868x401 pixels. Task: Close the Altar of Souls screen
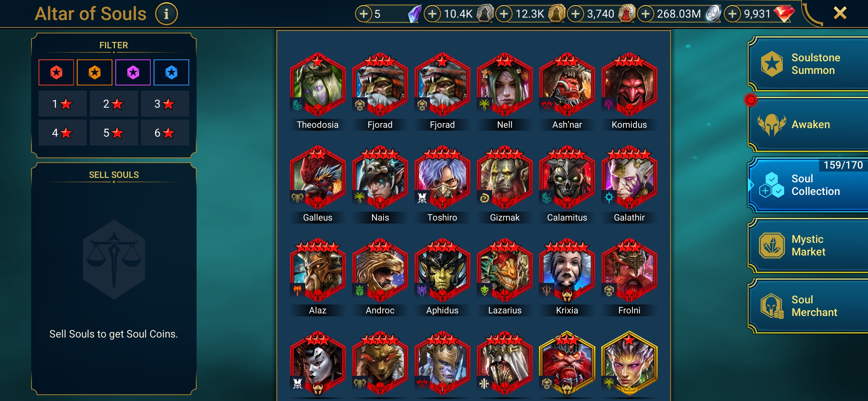[x=840, y=13]
